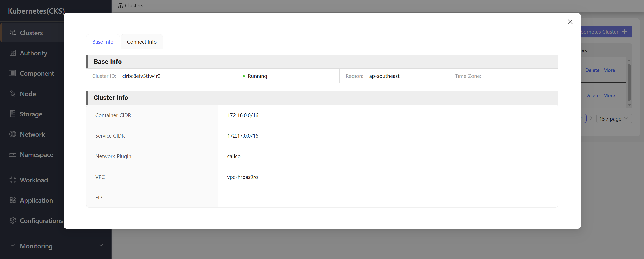644x259 pixels.
Task: Click the green Running status dot
Action: [244, 76]
